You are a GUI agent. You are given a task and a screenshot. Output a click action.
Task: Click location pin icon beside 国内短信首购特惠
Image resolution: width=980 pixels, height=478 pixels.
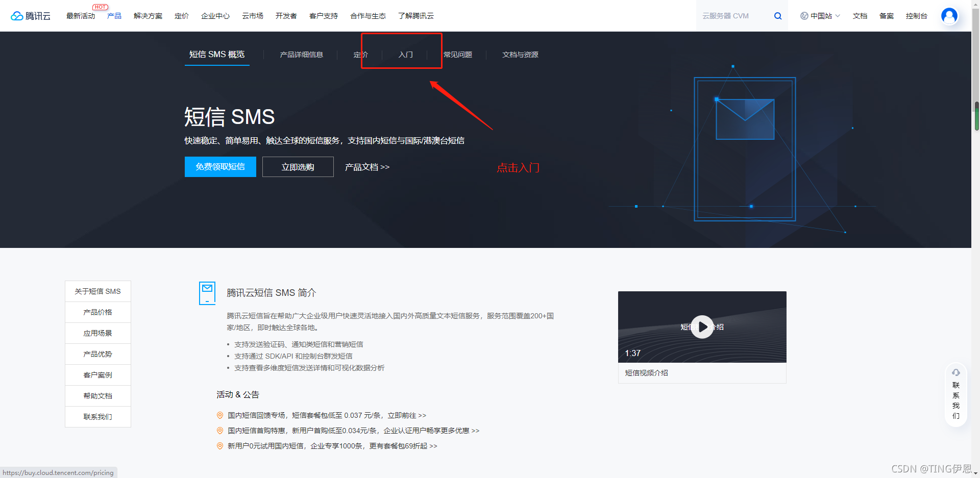(x=220, y=431)
